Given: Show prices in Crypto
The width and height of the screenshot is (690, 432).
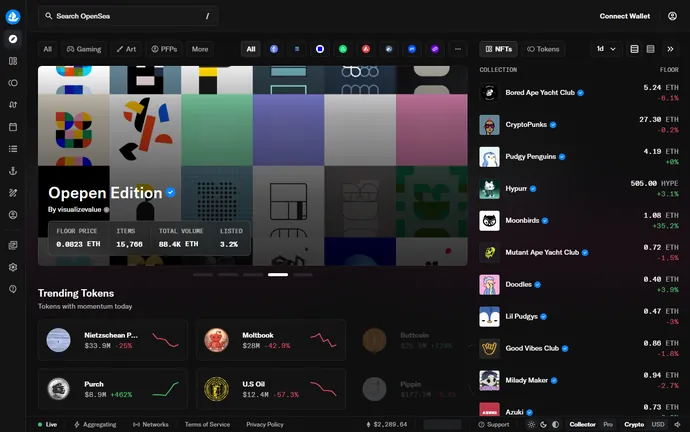Looking at the screenshot, I should coord(634,425).
